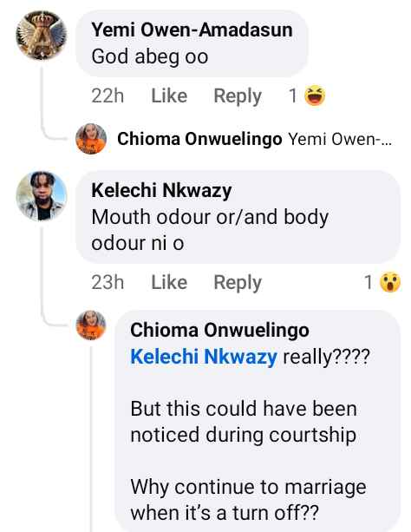411x532 pixels.
Task: Expand Chioma's collapsed reply to Yemi
Action: (254, 139)
